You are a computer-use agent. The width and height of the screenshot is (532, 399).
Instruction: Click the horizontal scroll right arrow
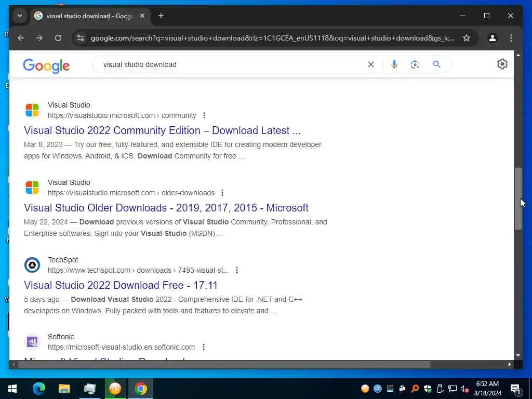coord(509,365)
